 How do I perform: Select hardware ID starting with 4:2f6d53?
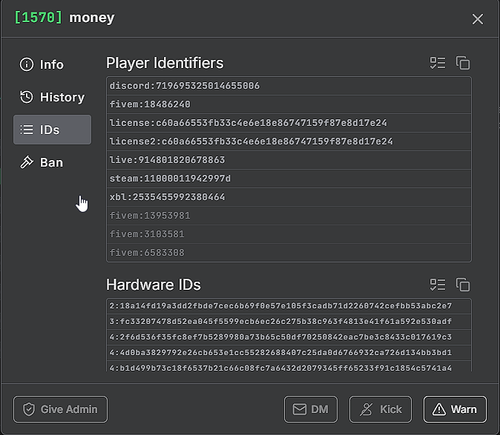(289, 337)
